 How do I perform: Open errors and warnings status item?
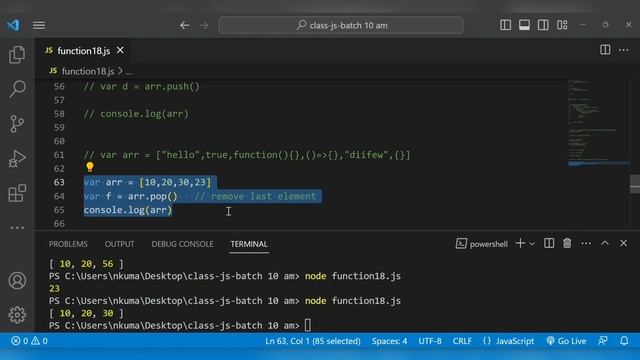29,341
